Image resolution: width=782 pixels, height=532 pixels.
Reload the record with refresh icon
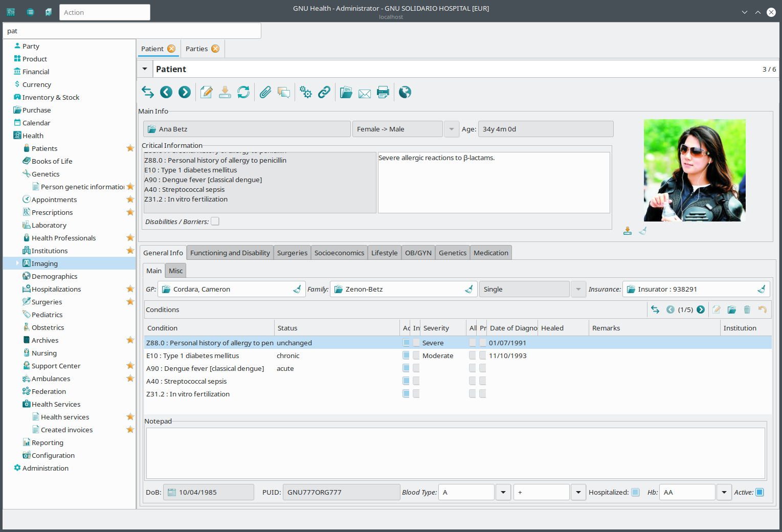click(x=243, y=92)
